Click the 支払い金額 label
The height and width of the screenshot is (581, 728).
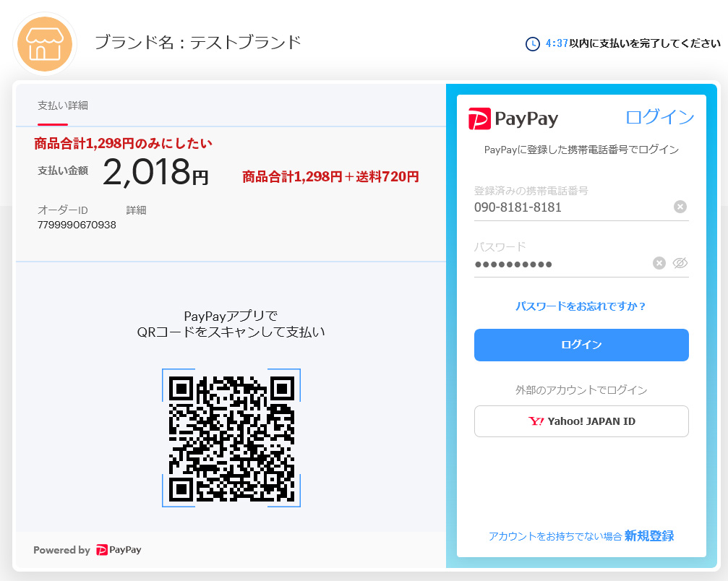[63, 171]
